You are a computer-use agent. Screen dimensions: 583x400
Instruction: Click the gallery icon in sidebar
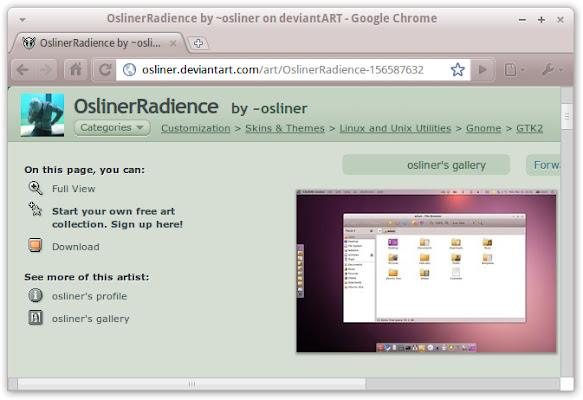(35, 318)
